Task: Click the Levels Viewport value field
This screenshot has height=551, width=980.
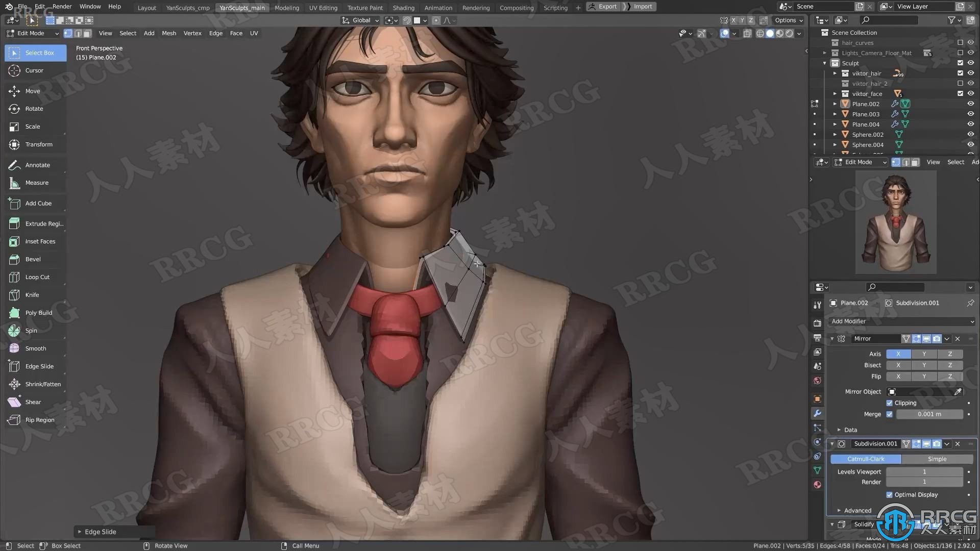Action: tap(924, 472)
